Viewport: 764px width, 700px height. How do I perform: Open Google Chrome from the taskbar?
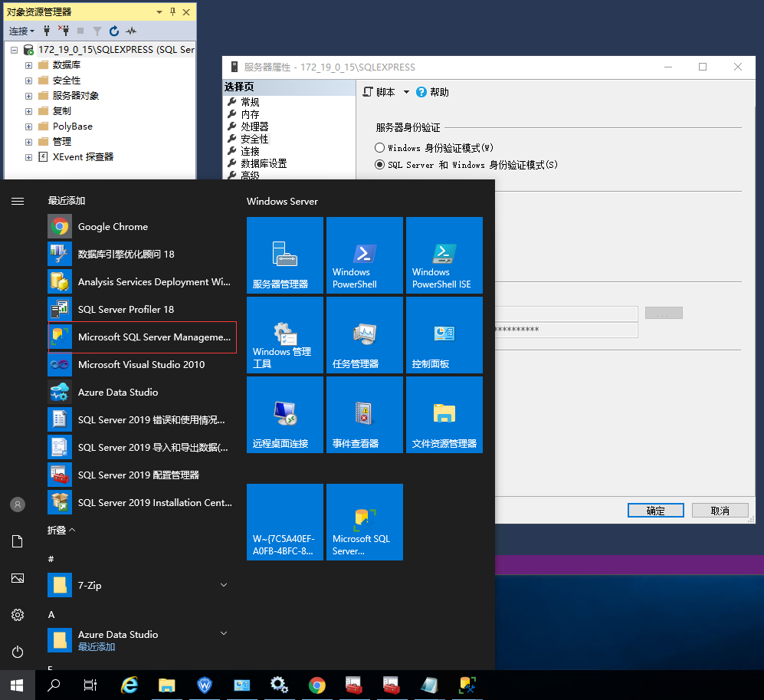coord(316,685)
